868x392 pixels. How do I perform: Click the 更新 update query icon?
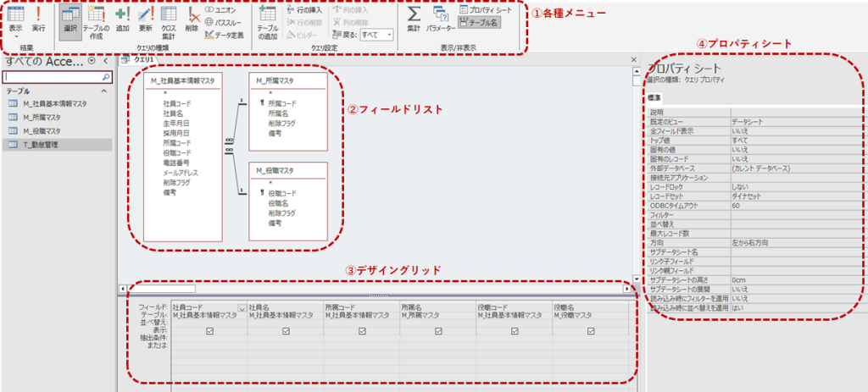(145, 19)
